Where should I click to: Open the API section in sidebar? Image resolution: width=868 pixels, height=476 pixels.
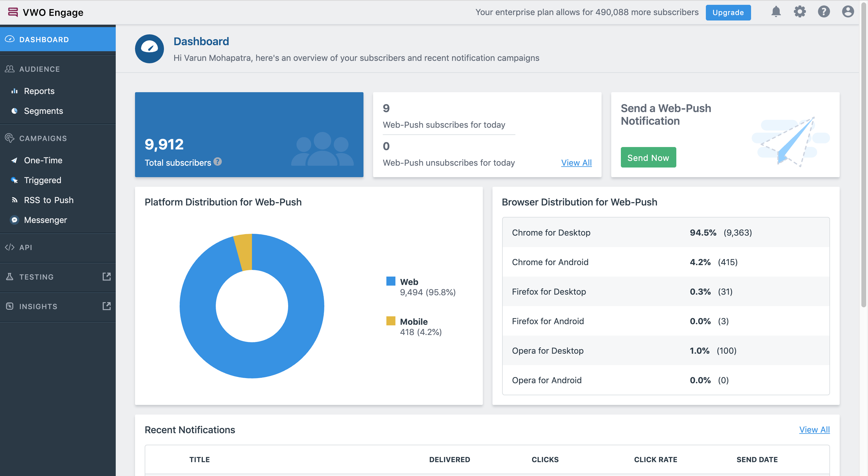26,247
